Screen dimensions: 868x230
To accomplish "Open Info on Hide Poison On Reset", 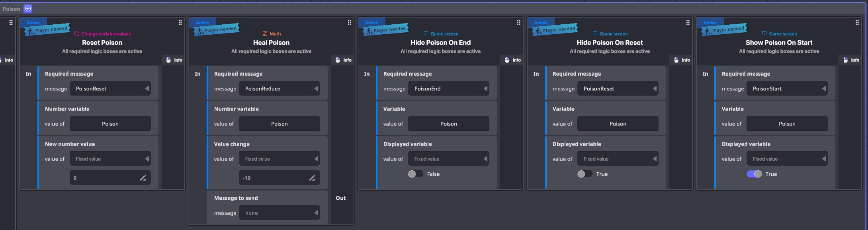I will pos(681,60).
